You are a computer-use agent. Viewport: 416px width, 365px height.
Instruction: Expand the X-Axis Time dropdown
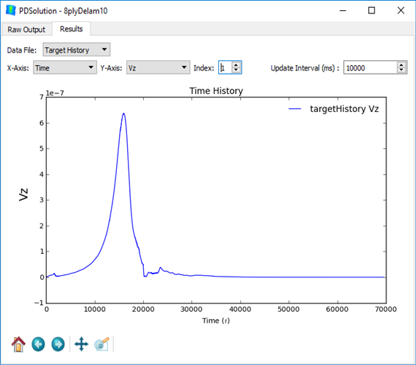click(x=65, y=68)
